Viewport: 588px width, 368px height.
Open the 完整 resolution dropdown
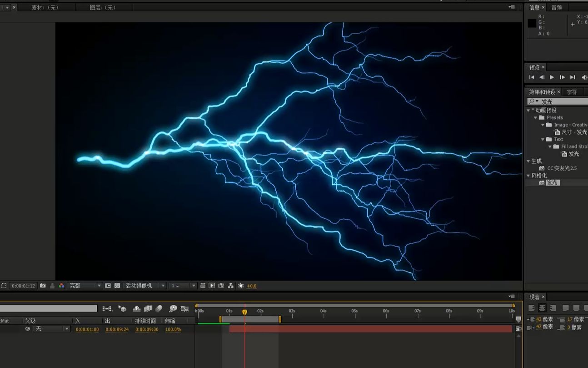pyautogui.click(x=85, y=286)
